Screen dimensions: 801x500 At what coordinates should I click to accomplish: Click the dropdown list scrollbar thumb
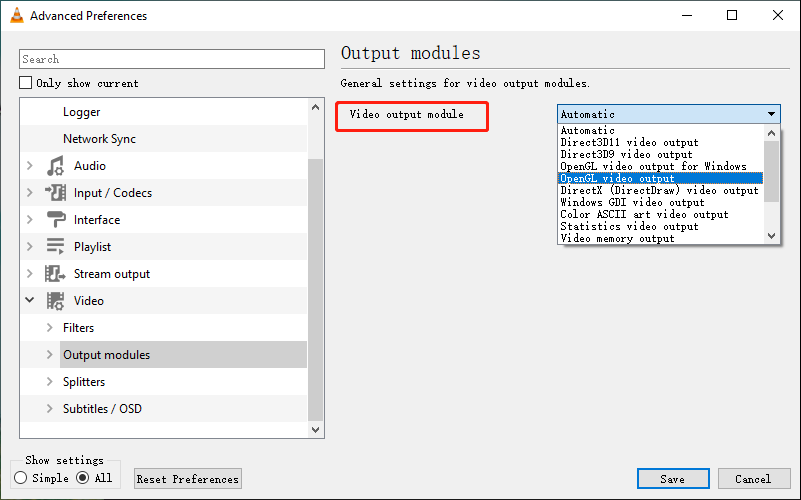771,172
